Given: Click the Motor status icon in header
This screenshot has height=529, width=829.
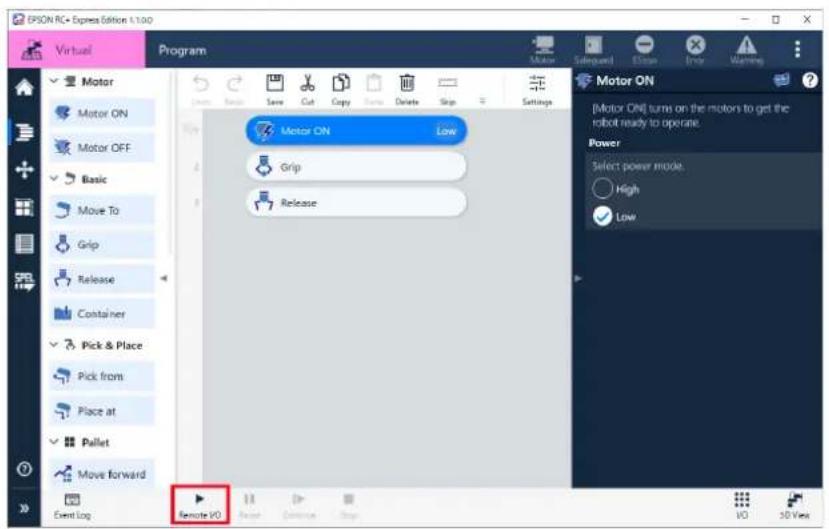Looking at the screenshot, I should tap(543, 50).
